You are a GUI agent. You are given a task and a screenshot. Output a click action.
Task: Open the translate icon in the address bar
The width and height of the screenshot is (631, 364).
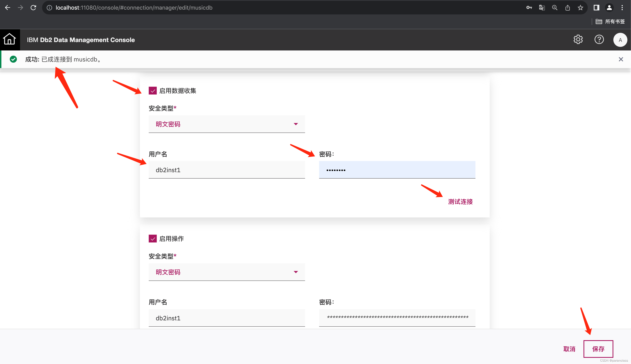coord(542,7)
